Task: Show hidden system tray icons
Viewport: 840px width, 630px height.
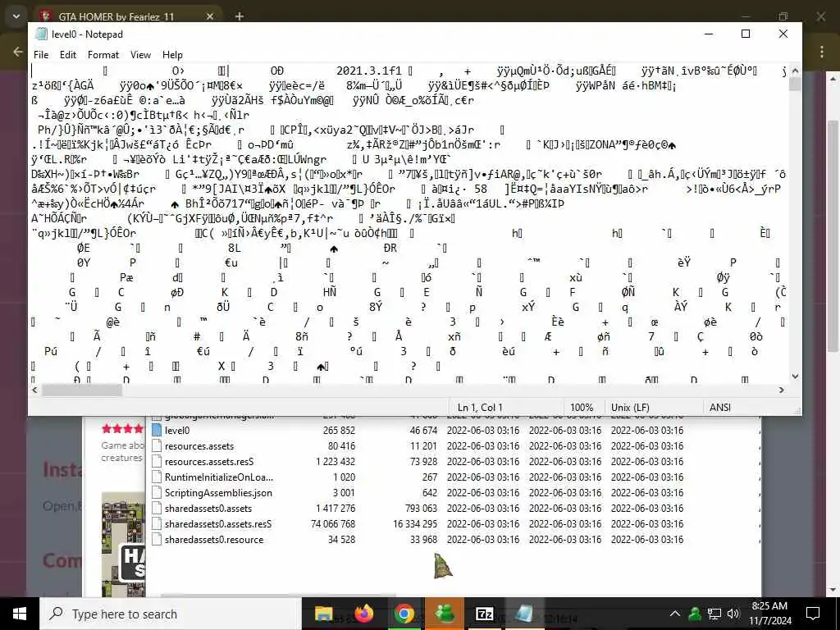Action: tap(675, 614)
